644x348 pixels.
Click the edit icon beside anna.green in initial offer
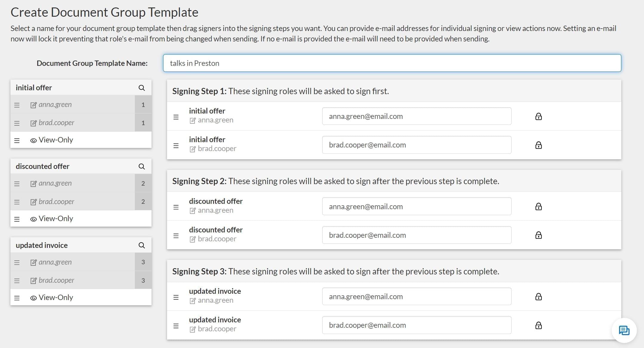pyautogui.click(x=33, y=105)
